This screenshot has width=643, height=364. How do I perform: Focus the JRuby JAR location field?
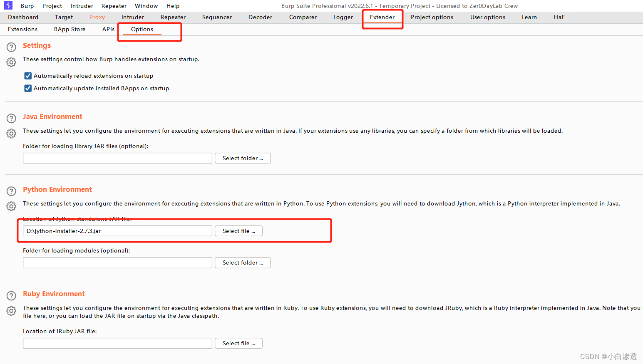[x=117, y=343]
